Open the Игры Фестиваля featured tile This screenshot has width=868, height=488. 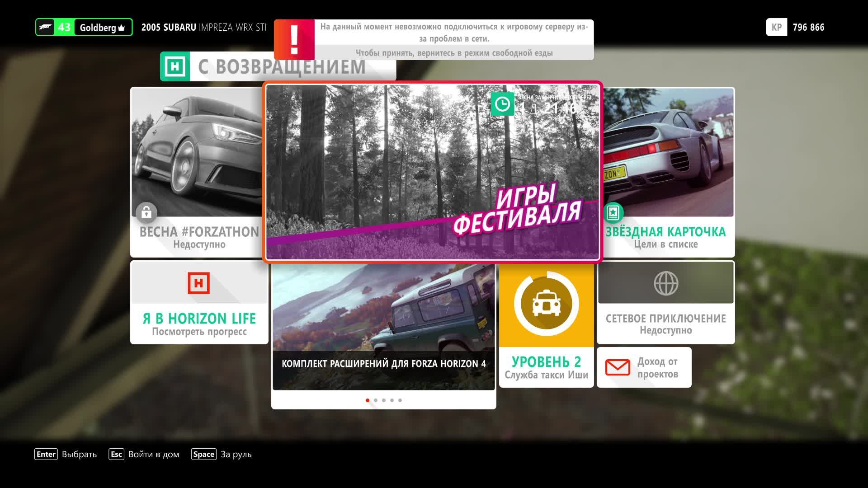[433, 172]
